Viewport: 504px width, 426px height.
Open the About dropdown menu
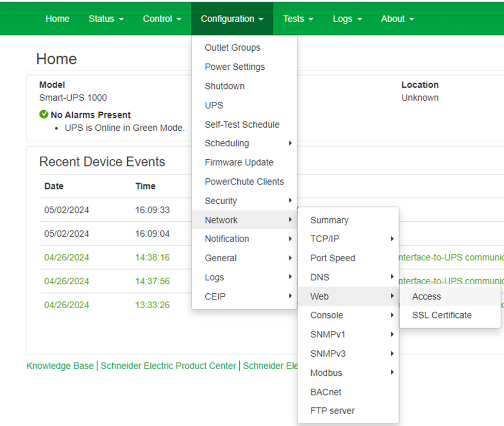pyautogui.click(x=398, y=19)
